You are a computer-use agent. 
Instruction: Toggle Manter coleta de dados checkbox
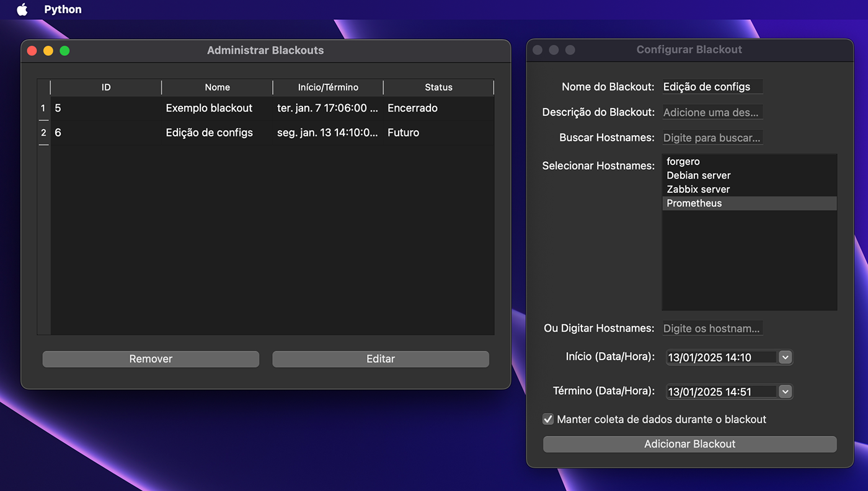point(548,419)
